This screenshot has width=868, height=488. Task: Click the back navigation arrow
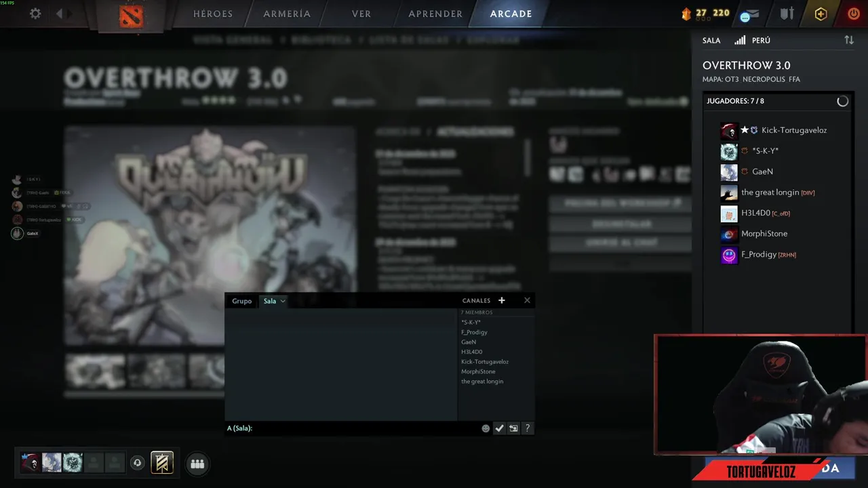tap(60, 14)
